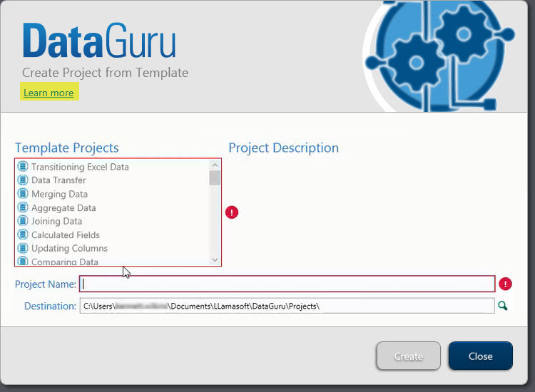The image size is (535, 392).
Task: Click the Create button
Action: coord(409,356)
